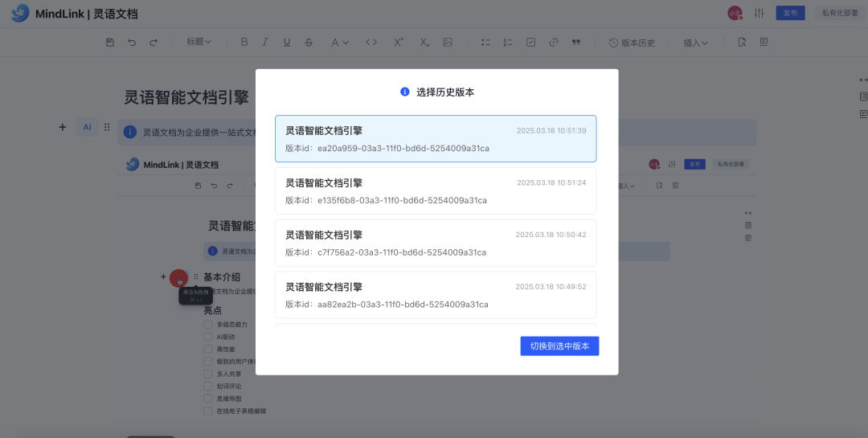The height and width of the screenshot is (438, 868).
Task: Open the font color A dropdown
Action: coord(339,42)
